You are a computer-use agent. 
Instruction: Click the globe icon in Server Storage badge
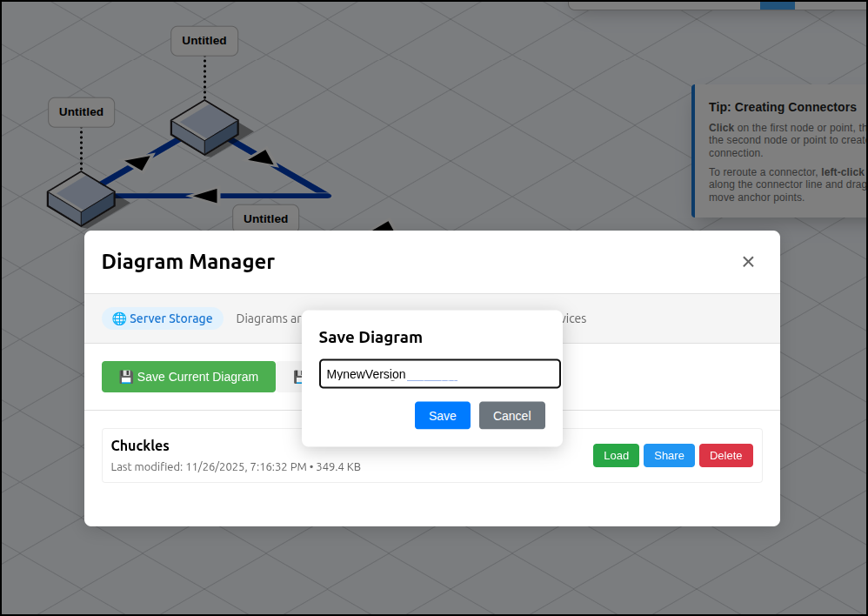[x=119, y=318]
